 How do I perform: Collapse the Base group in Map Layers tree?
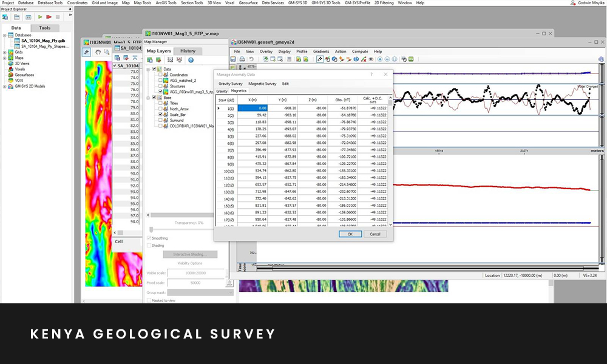(148, 98)
